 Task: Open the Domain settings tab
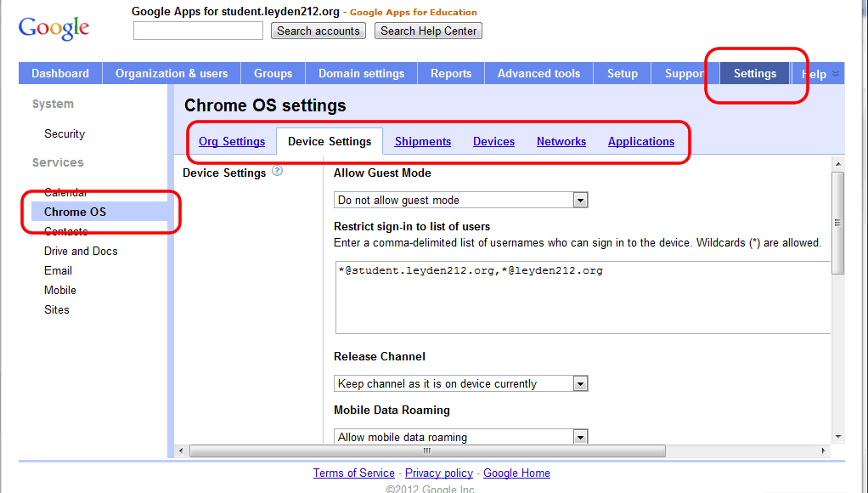point(362,73)
